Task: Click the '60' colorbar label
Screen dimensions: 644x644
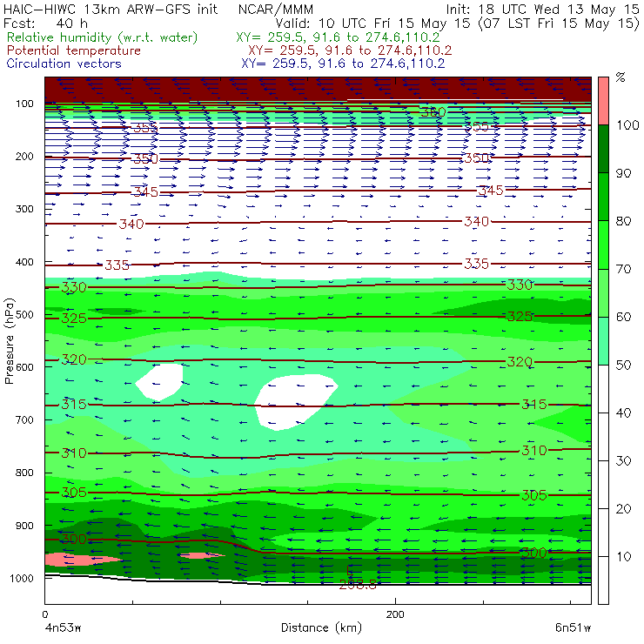Action: [x=623, y=317]
